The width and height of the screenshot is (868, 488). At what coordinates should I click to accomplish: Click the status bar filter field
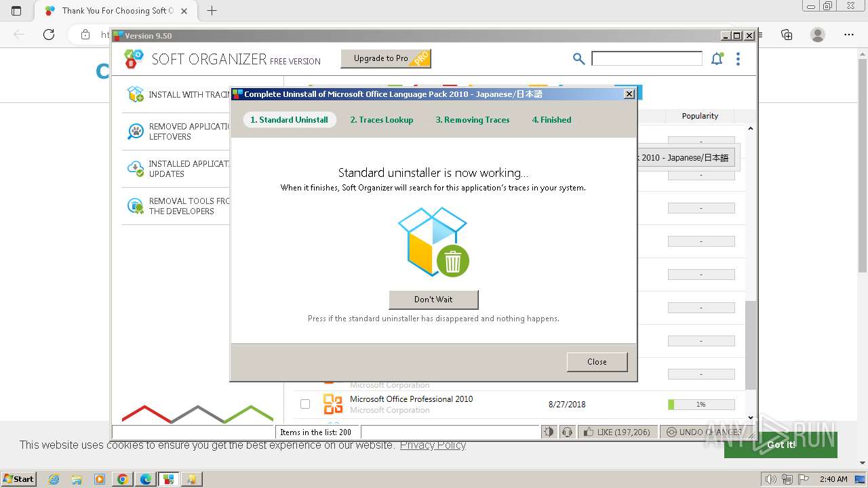[x=450, y=432]
